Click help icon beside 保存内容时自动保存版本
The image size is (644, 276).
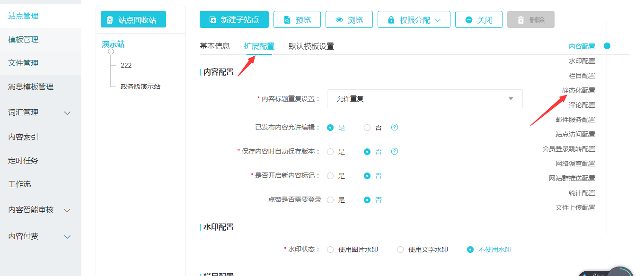click(x=395, y=151)
